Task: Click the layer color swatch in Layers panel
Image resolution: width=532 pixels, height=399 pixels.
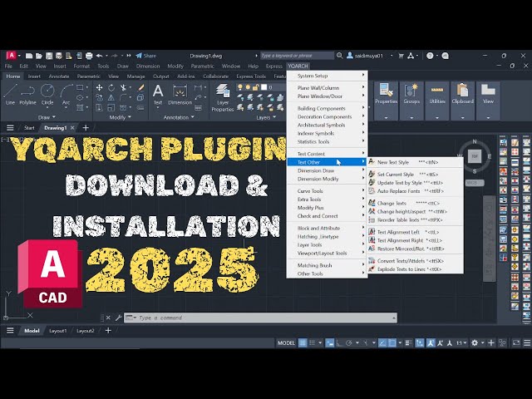Action: [264, 87]
